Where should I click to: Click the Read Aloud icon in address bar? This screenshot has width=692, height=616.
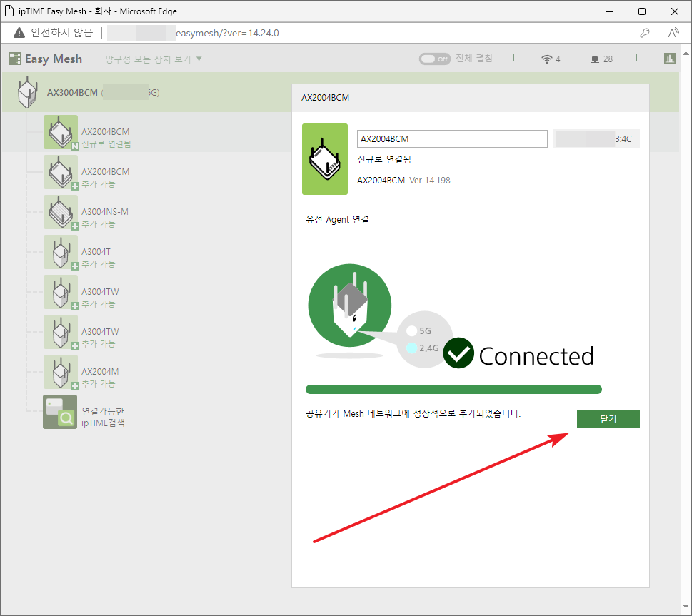pos(673,33)
